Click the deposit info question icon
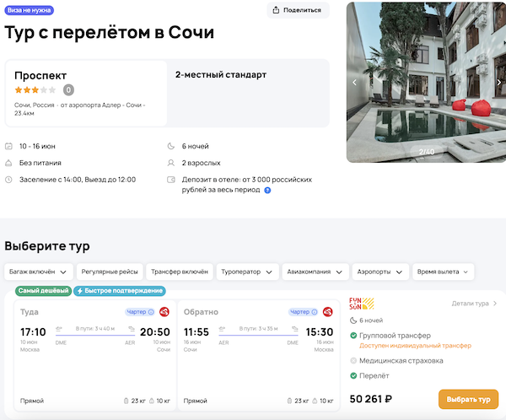The image size is (506, 420). pyautogui.click(x=267, y=191)
